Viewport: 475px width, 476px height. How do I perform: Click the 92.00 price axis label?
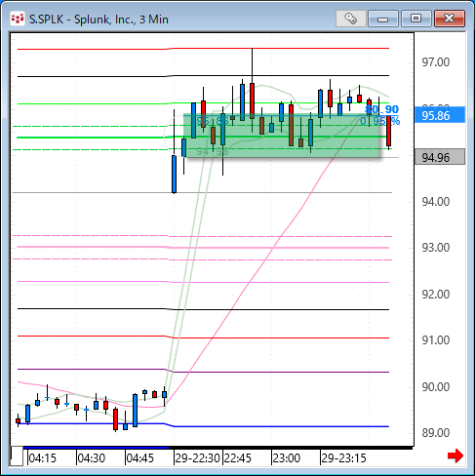(436, 295)
